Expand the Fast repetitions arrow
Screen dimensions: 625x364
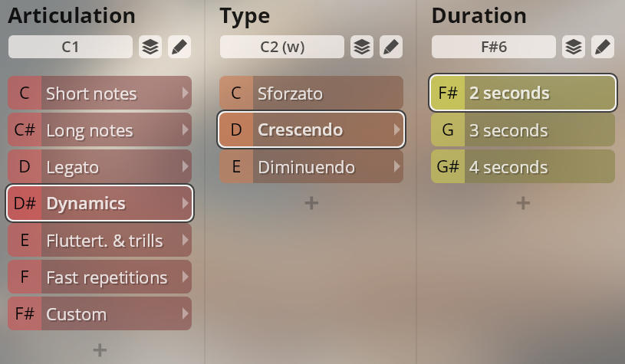point(185,277)
